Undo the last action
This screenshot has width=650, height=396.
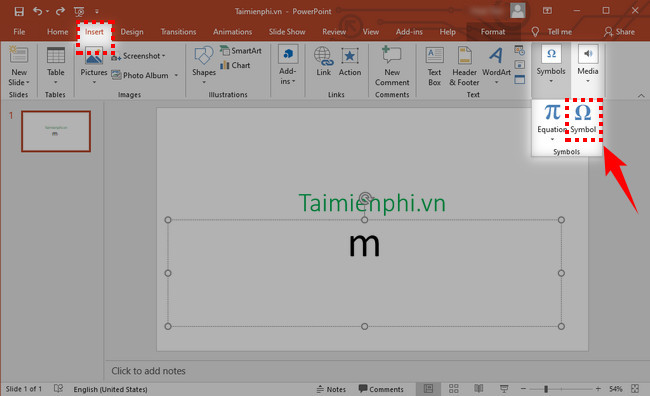[x=38, y=11]
